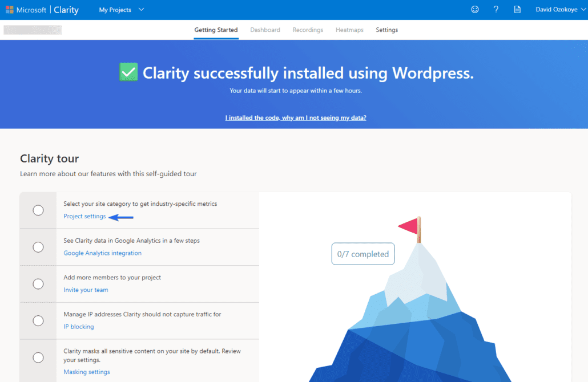Click 'See Clarity data in Google Analytics' text
588x382 pixels.
[132, 241]
